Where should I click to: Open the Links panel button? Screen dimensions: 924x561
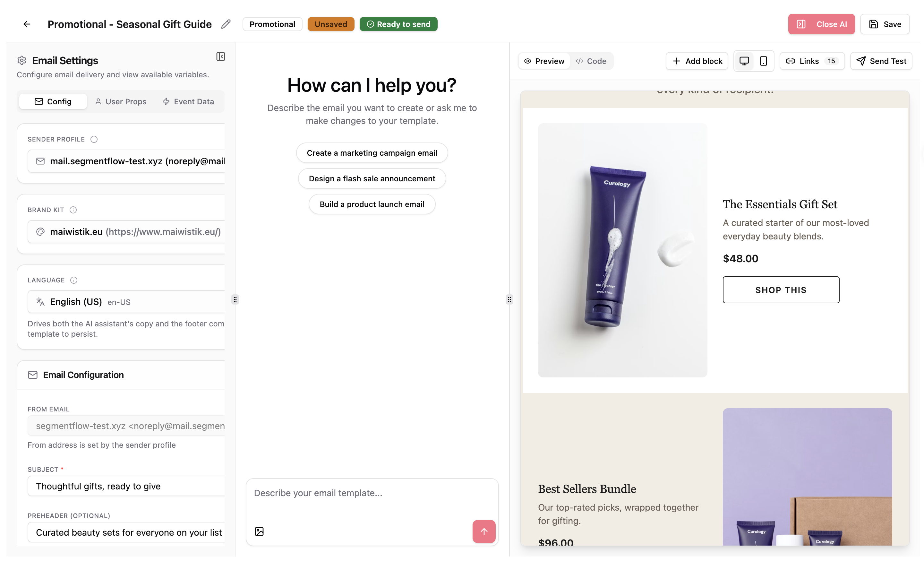click(812, 61)
